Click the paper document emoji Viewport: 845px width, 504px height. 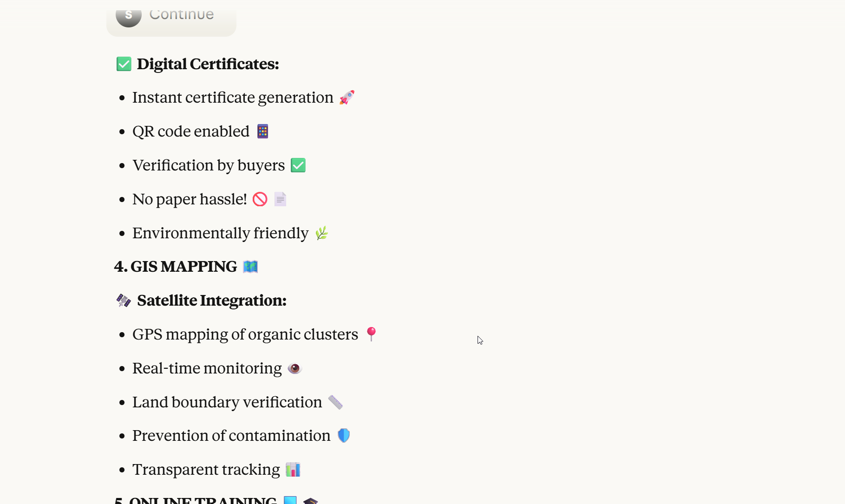point(280,199)
